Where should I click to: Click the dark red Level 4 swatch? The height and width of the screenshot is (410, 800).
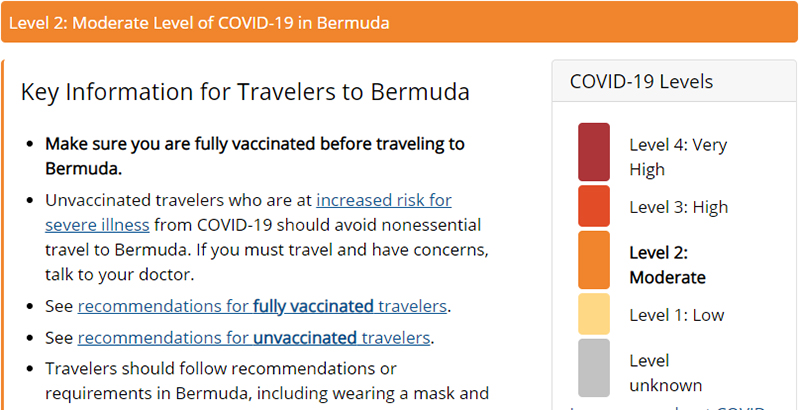pyautogui.click(x=593, y=152)
